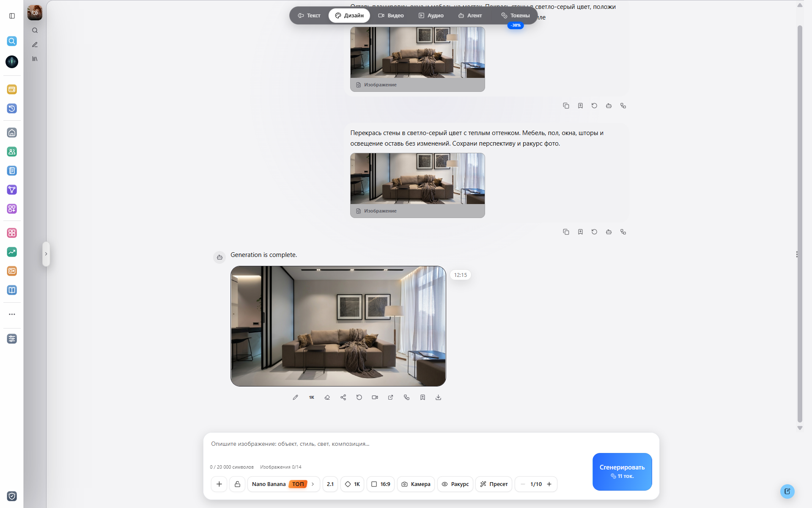Click regenerate icon under 'Перекрась стены' prompt

[x=594, y=232]
